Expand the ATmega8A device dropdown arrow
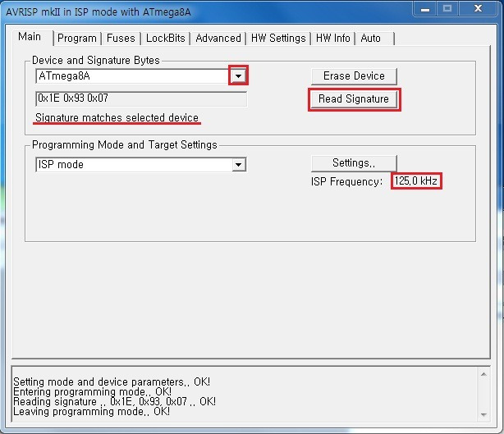The image size is (504, 434). pos(239,76)
